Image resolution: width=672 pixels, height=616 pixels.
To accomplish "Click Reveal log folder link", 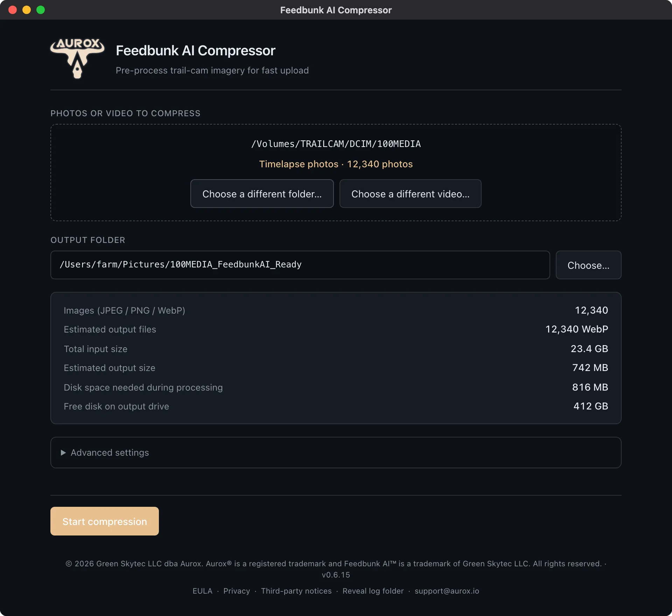I will tap(373, 591).
